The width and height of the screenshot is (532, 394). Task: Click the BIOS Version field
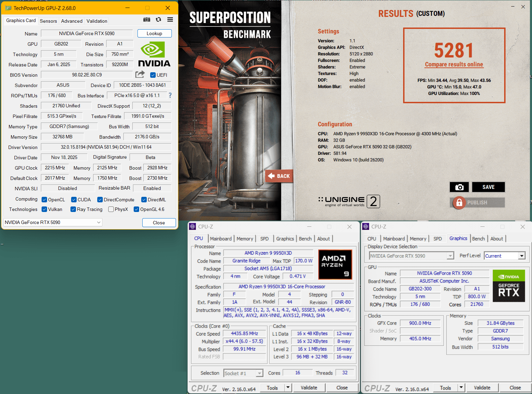87,75
